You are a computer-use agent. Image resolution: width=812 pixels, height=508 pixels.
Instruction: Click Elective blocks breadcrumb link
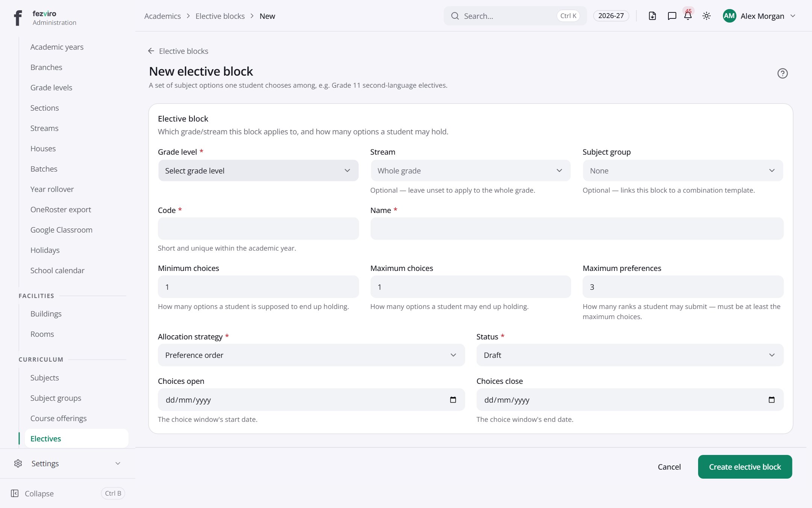click(x=220, y=16)
